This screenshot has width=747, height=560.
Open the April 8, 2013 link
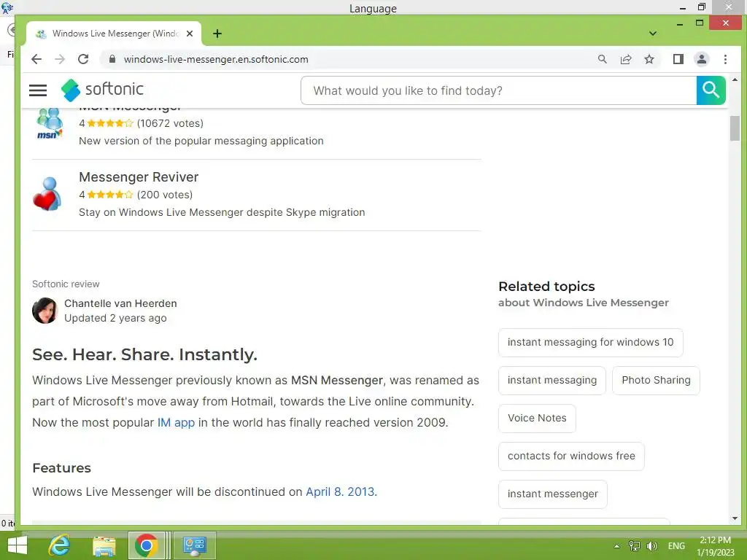click(x=341, y=491)
